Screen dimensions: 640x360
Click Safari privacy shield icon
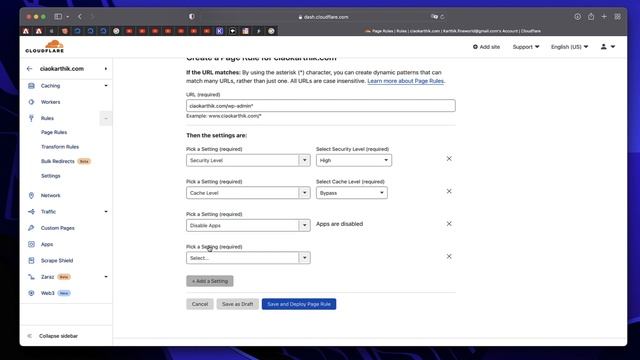tap(191, 17)
